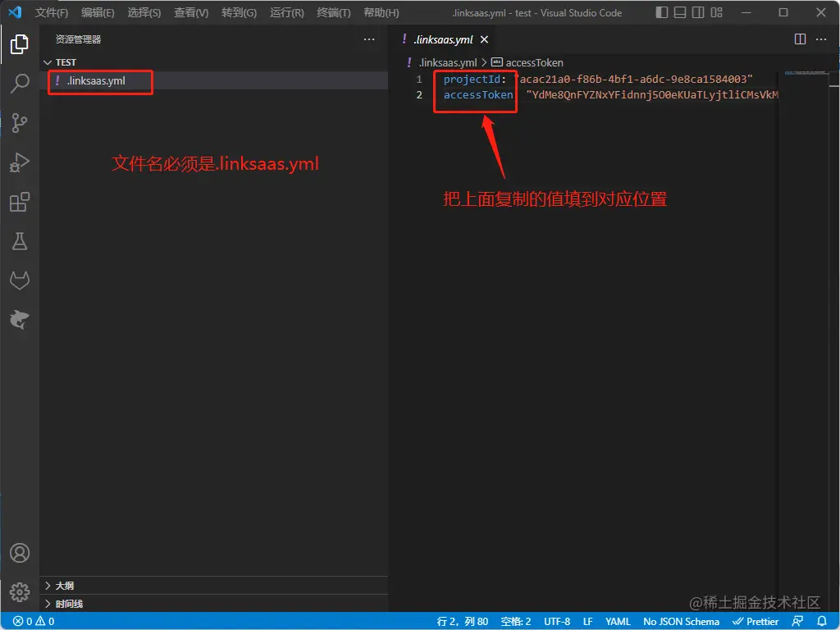Open the Testing flask icon

pyautogui.click(x=20, y=241)
